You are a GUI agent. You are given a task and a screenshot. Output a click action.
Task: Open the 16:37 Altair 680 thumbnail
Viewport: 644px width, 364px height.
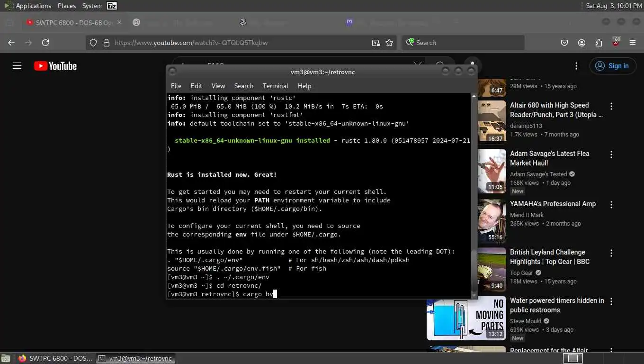coord(492,122)
